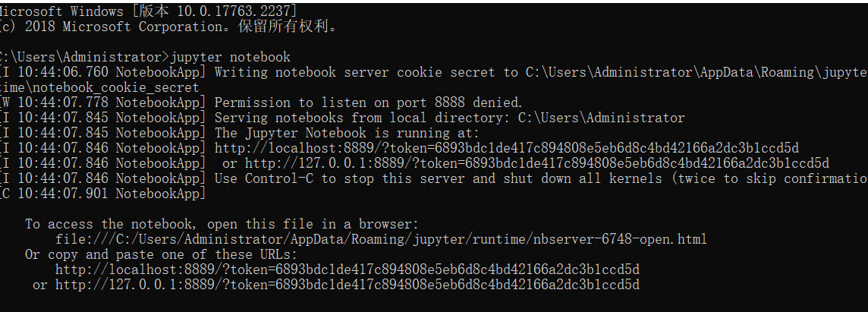Click the bottom-most 127.0.0.1:8889 token URL

tap(347, 285)
